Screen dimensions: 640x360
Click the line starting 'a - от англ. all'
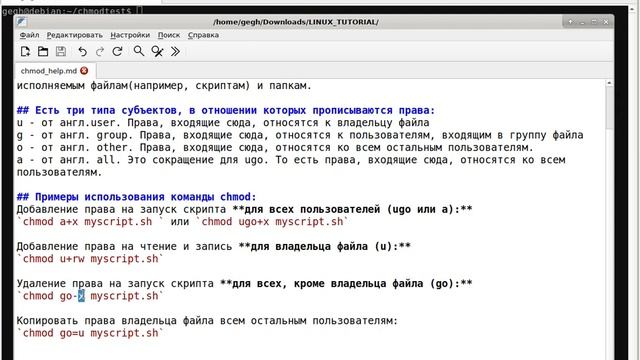[291, 160]
